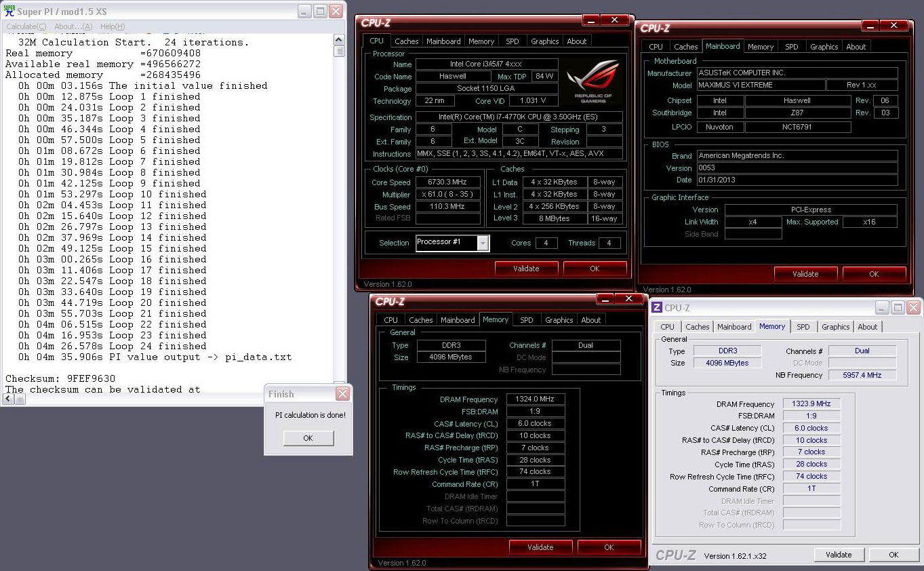Open About tab in the grey CPU-Z window
This screenshot has width=924, height=571.
point(867,327)
